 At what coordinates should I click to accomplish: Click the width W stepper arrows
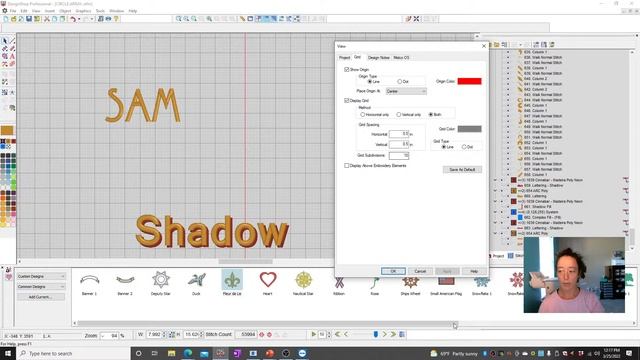click(x=164, y=335)
